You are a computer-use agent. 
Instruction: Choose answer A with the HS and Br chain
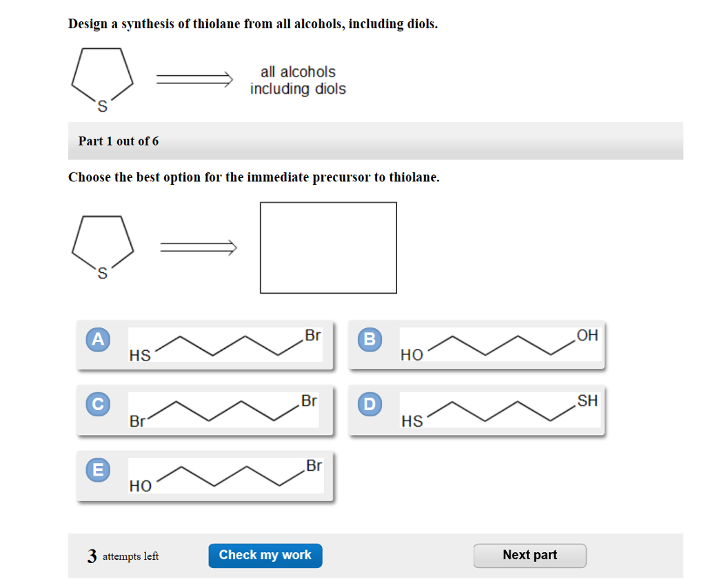[x=224, y=345]
